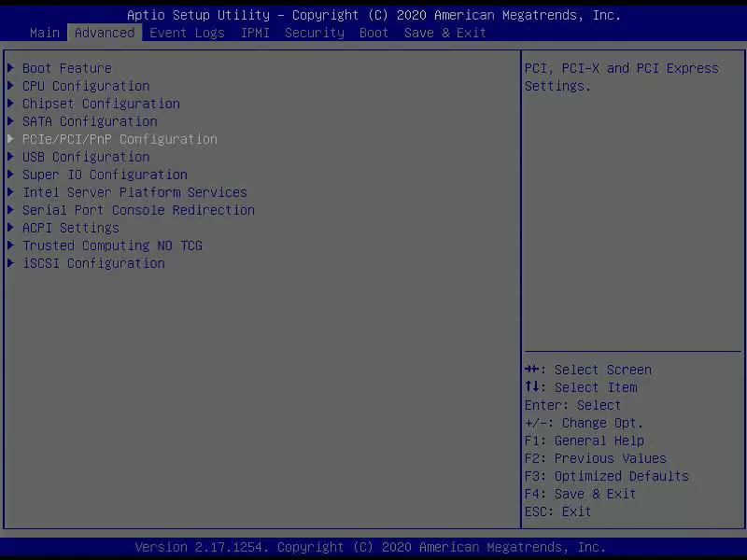This screenshot has width=747, height=560.
Task: Open Trusted Computing NO TCG entry
Action: pyautogui.click(x=112, y=245)
